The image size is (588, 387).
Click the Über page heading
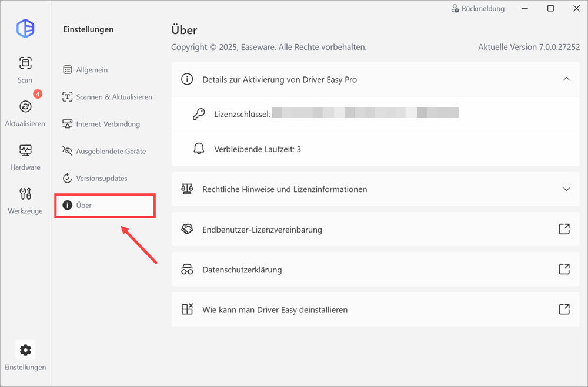[x=184, y=29]
